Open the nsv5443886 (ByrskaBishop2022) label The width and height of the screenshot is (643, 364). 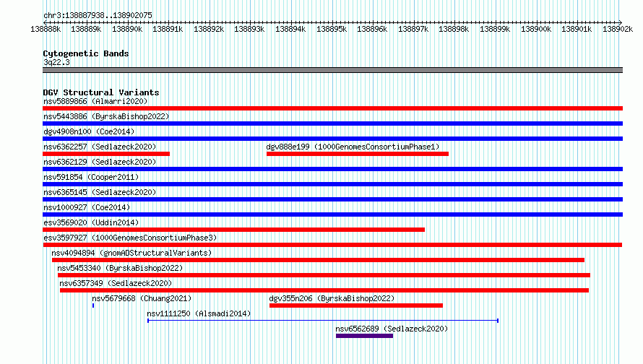click(x=106, y=116)
